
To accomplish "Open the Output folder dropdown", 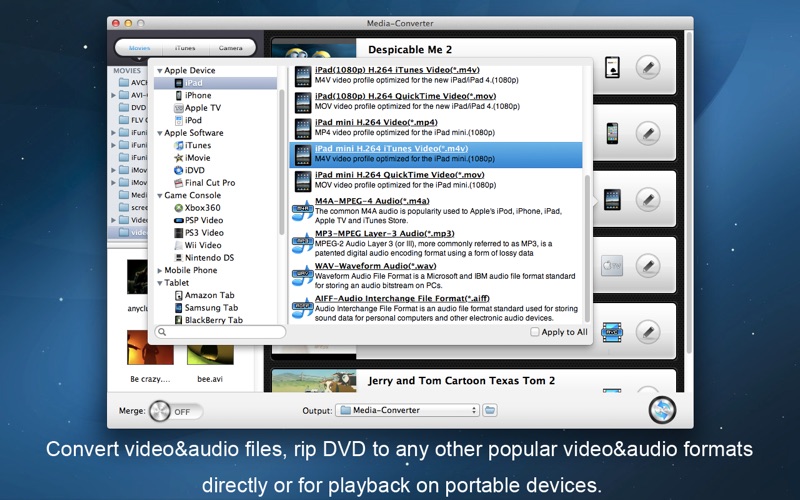I will click(407, 410).
